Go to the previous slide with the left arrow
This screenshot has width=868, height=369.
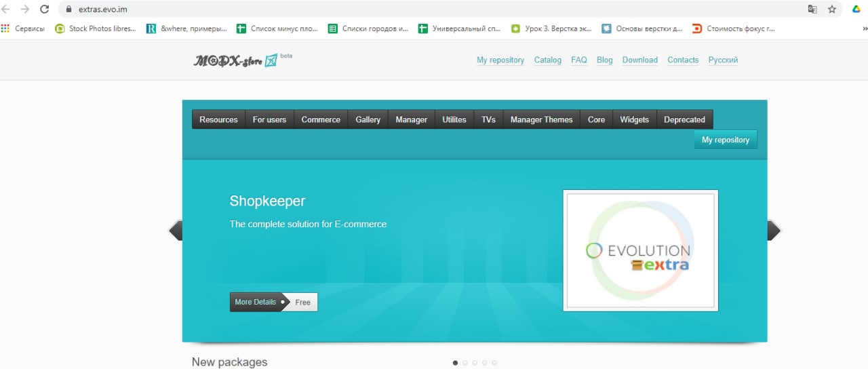175,231
